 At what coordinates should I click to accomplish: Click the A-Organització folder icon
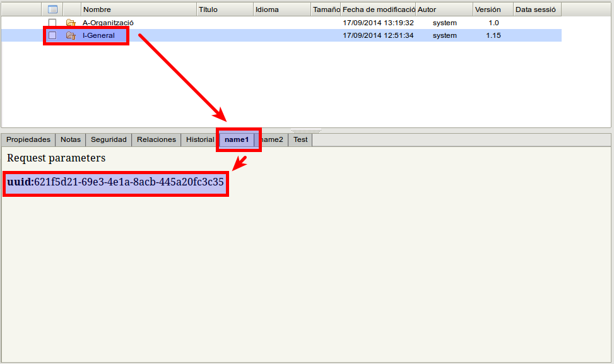(71, 23)
